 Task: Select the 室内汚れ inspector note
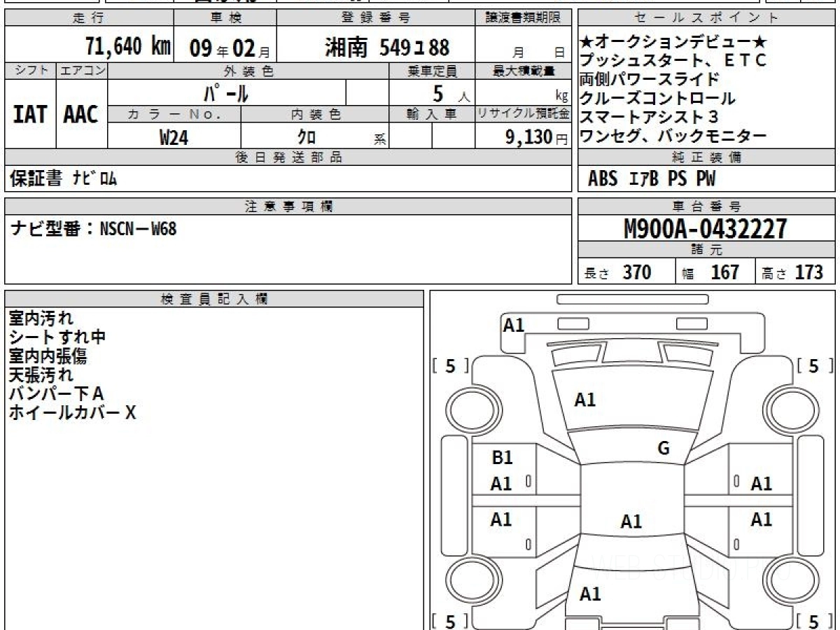point(41,318)
